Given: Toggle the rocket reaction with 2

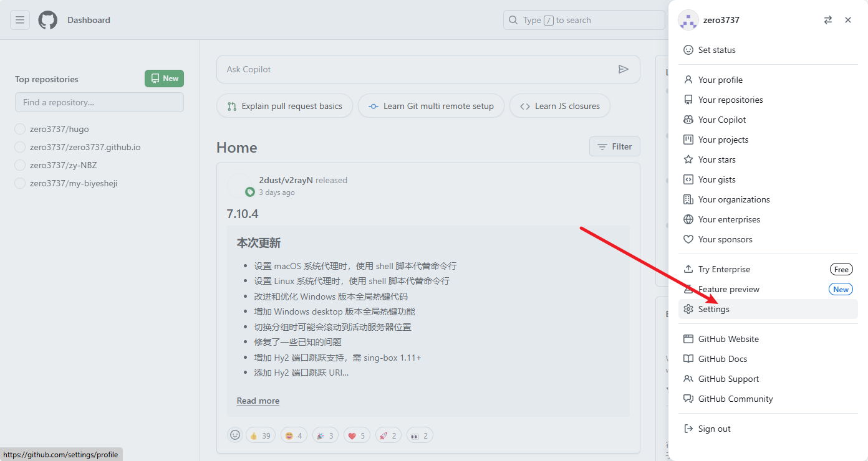Looking at the screenshot, I should click(x=388, y=435).
